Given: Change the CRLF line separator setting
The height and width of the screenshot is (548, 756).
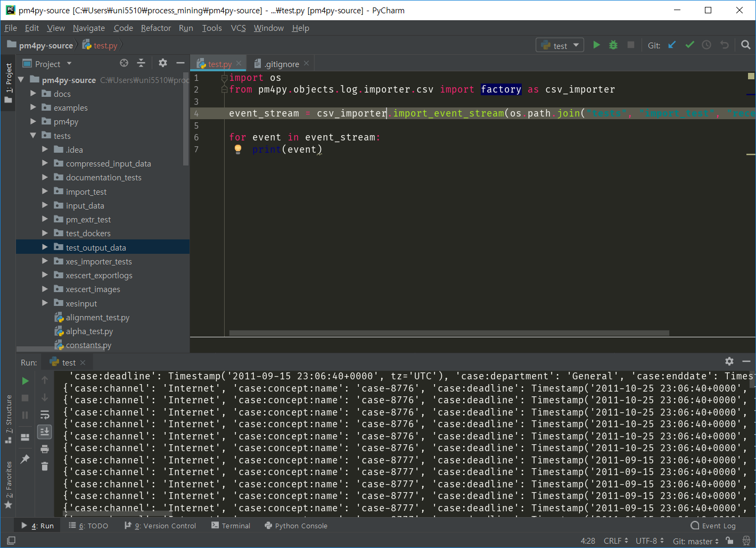Looking at the screenshot, I should click(x=615, y=541).
